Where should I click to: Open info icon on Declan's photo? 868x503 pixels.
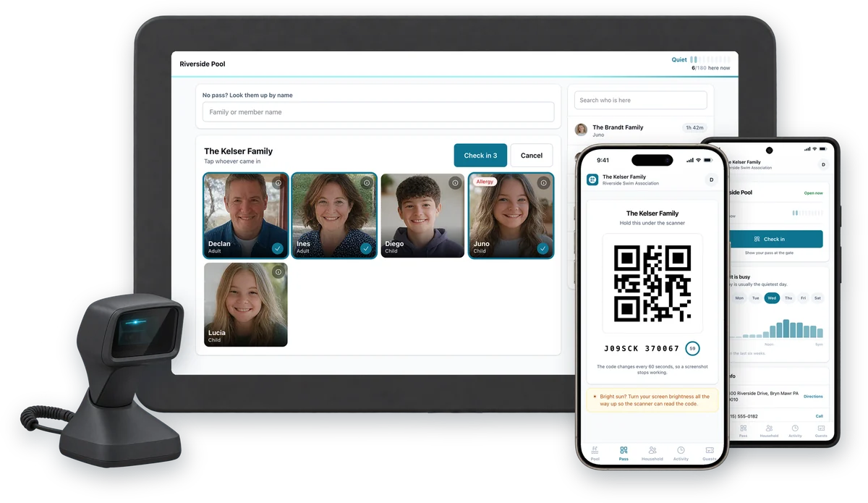(x=278, y=183)
